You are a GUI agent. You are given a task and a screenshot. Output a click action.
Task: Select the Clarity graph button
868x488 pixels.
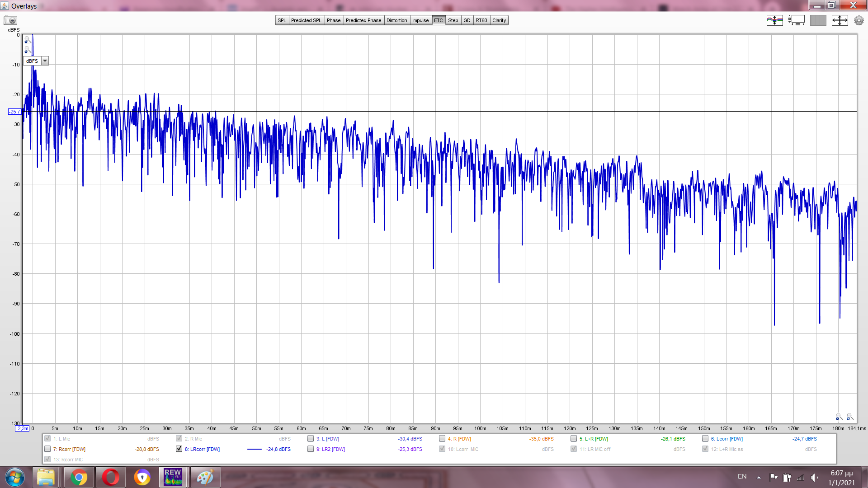(499, 20)
